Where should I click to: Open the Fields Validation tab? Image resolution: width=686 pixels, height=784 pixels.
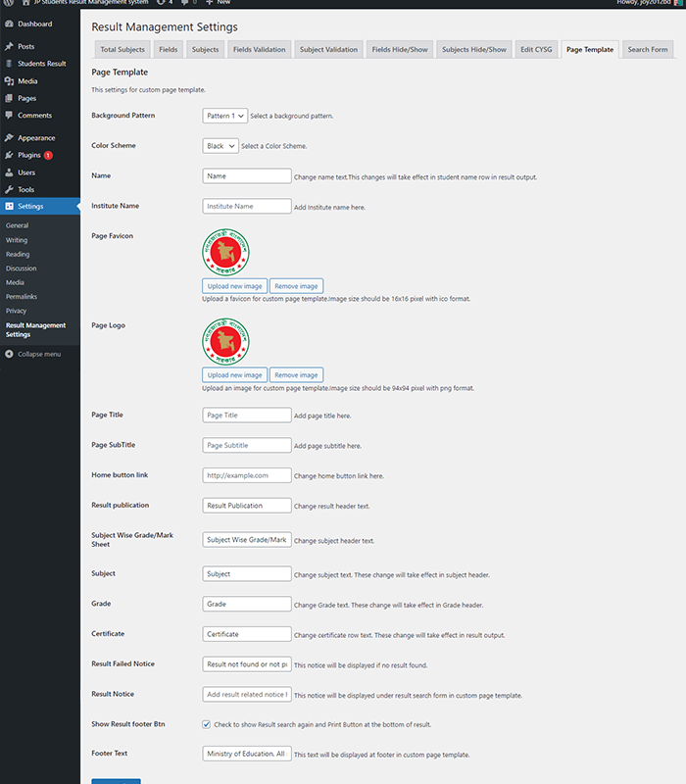coord(259,49)
